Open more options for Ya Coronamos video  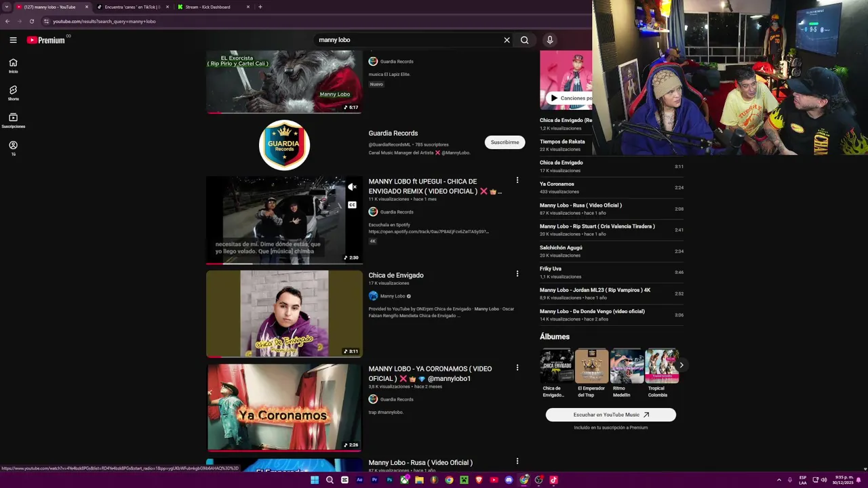(x=517, y=367)
